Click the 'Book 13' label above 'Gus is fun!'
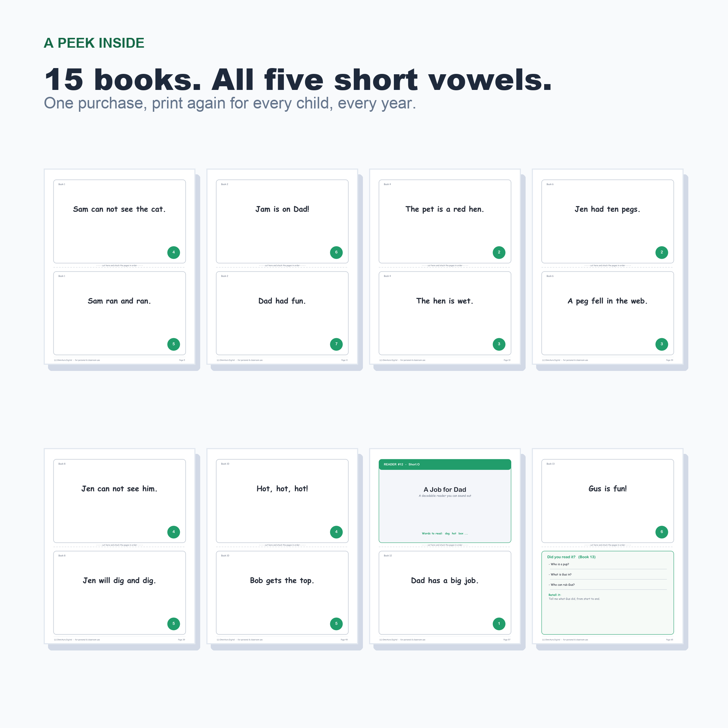728x728 pixels. [550, 464]
